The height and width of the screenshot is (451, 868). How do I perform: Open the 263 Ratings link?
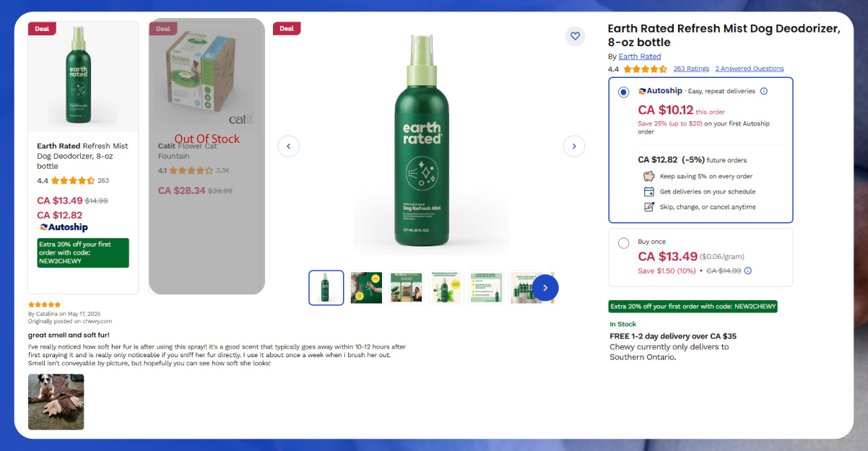tap(691, 69)
